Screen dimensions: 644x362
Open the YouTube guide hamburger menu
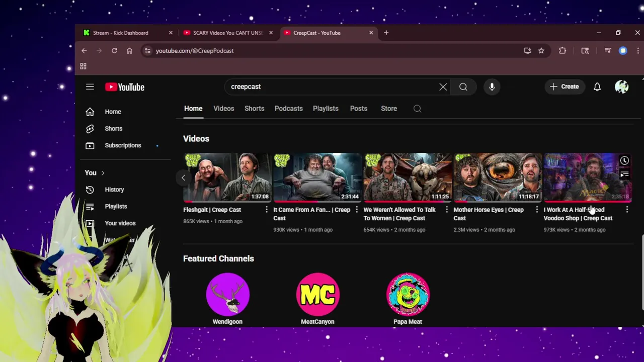point(90,87)
